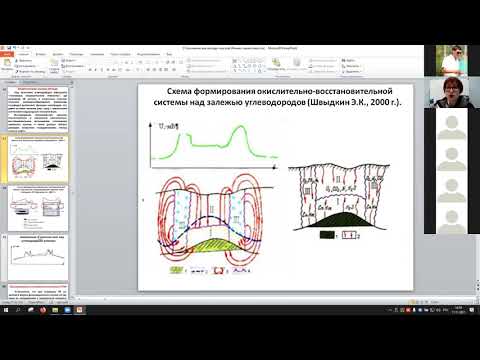Open the Quick Styles gallery icon
The image size is (480, 360).
pos(296,64)
